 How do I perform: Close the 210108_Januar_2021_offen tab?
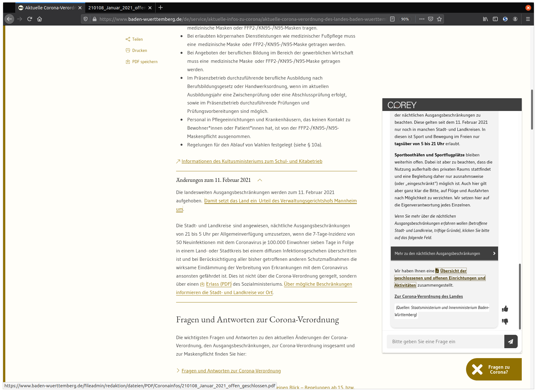(x=150, y=8)
